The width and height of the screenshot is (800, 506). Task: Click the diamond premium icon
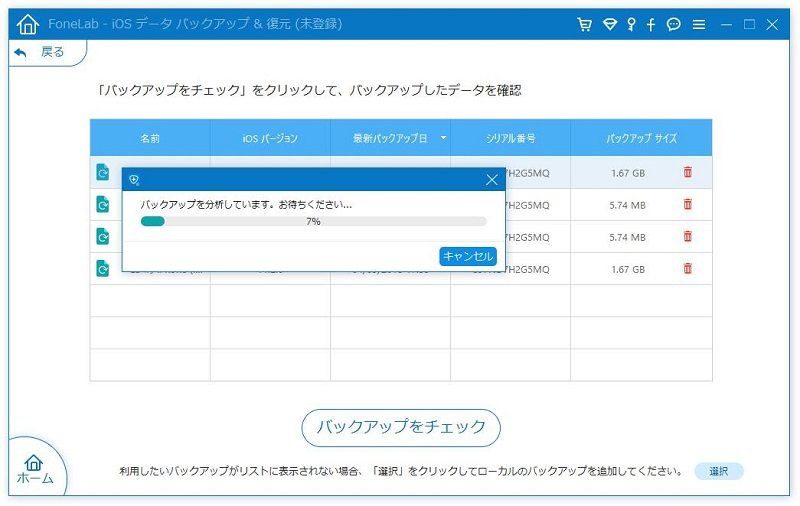[x=610, y=24]
